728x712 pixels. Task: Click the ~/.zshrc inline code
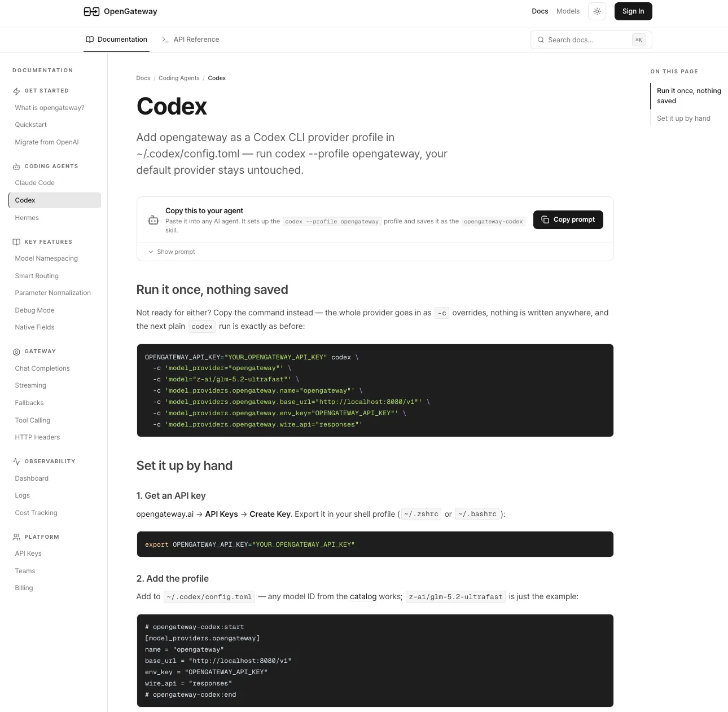(421, 514)
